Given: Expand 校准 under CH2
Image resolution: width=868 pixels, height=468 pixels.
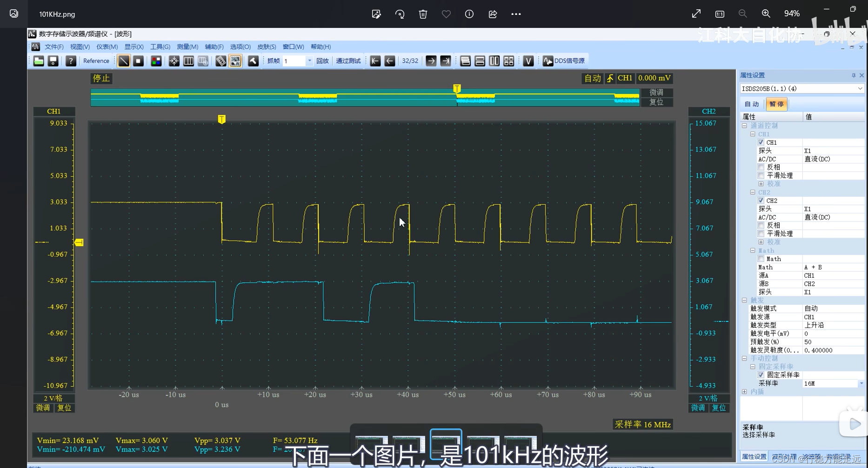Looking at the screenshot, I should pos(761,242).
